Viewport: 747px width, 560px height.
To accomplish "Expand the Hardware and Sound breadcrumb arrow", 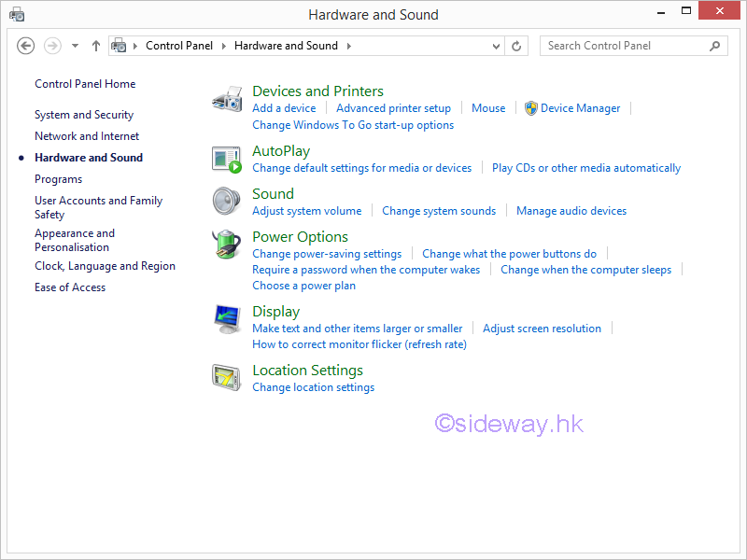I will pyautogui.click(x=349, y=46).
